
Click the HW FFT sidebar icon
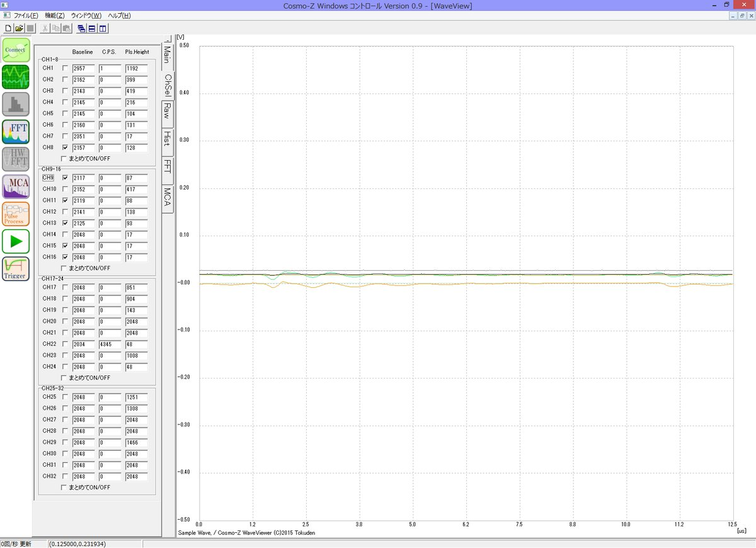coord(16,159)
